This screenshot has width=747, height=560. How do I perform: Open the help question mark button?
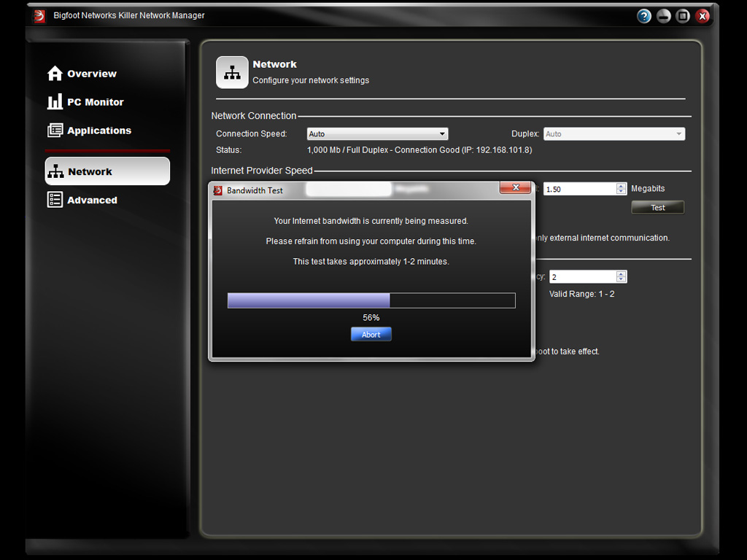click(644, 16)
